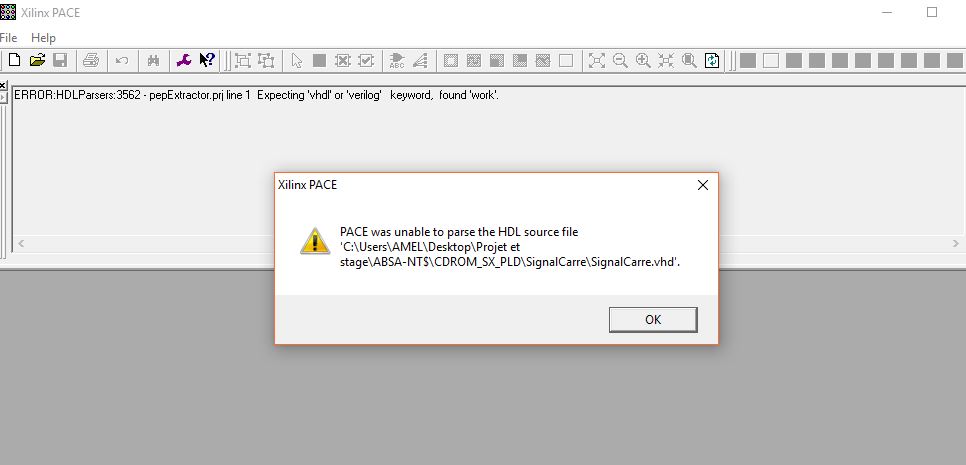Image resolution: width=966 pixels, height=465 pixels.
Task: Click the log panel right scroll arrow
Action: pos(956,244)
